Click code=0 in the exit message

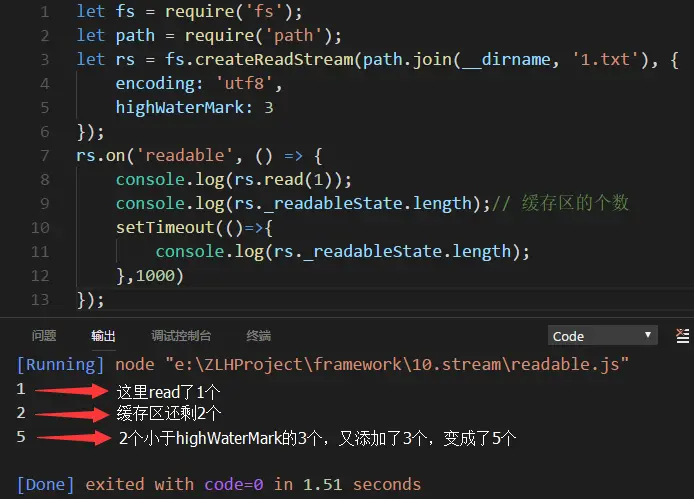pos(234,484)
